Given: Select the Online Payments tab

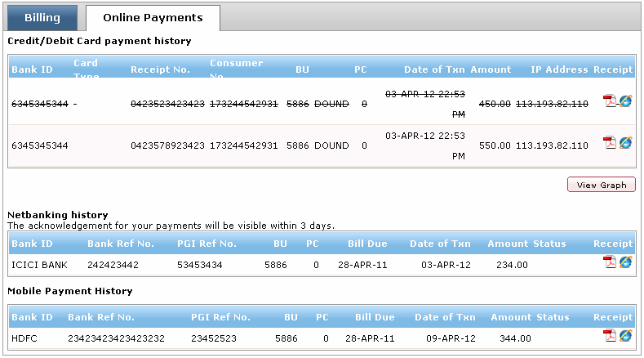Looking at the screenshot, I should click(153, 17).
